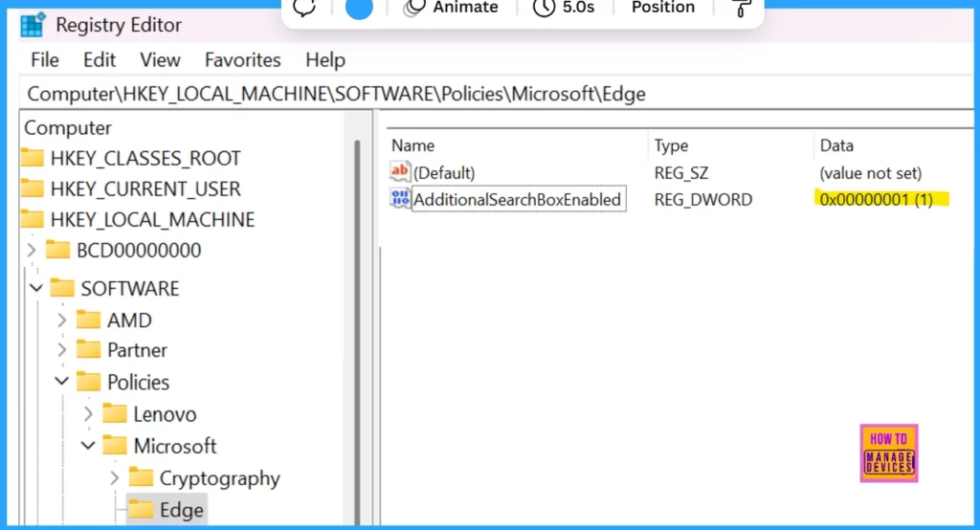This screenshot has width=980, height=530.
Task: Select HKEY_CLASSES_ROOT folder icon
Action: click(33, 158)
